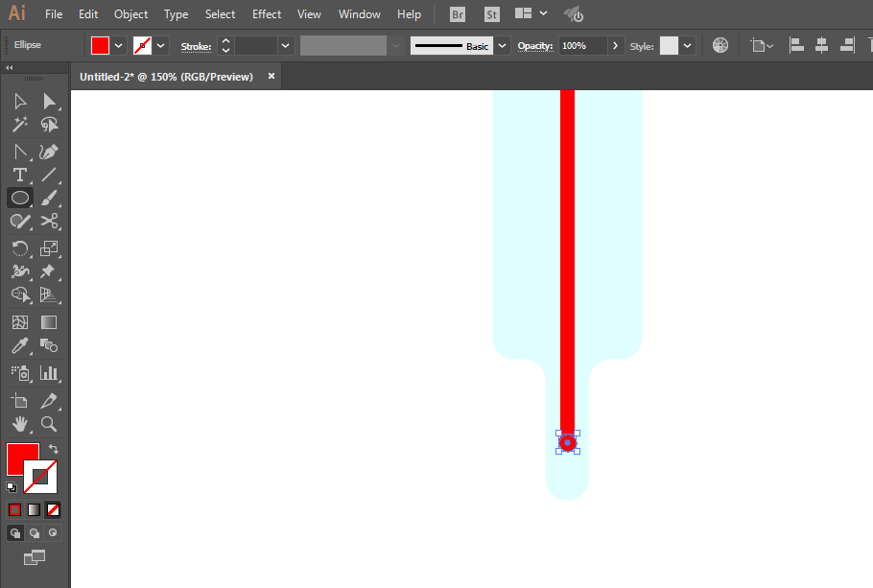
Task: Select the Direct Selection tool
Action: 49,102
